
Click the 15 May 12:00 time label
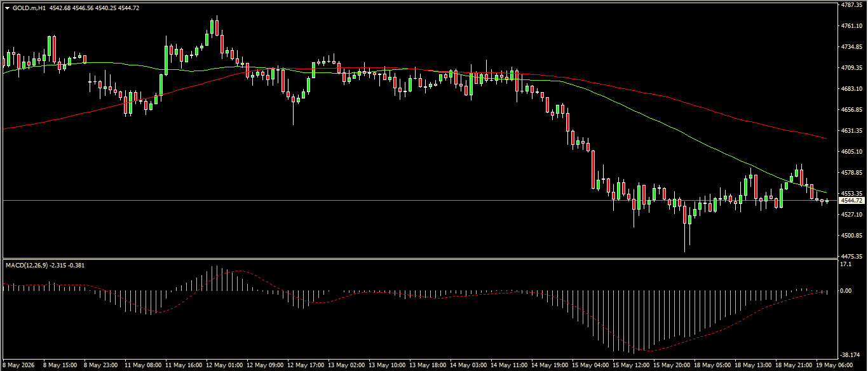(x=631, y=366)
